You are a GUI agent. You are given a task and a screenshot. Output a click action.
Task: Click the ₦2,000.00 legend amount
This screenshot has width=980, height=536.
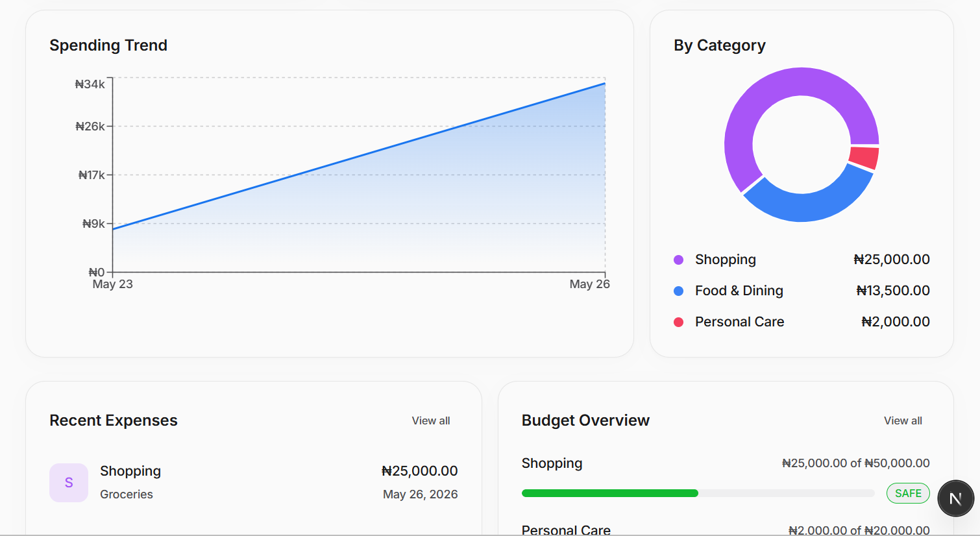[896, 322]
